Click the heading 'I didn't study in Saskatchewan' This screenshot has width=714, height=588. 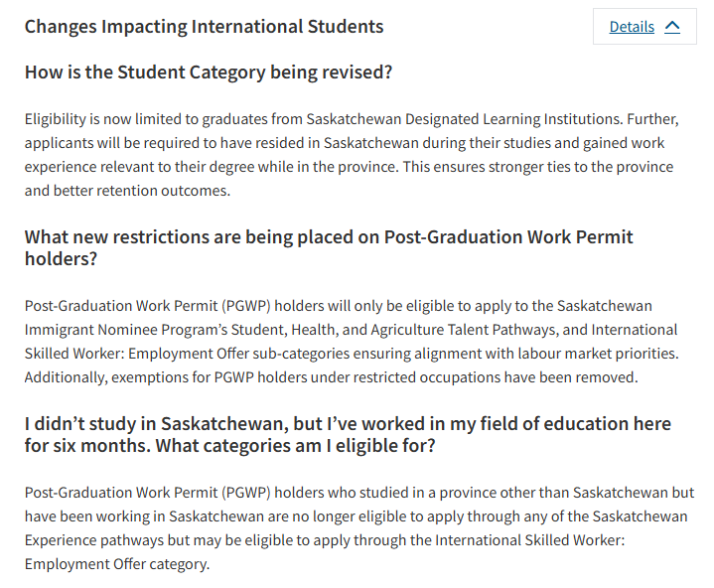348,434
